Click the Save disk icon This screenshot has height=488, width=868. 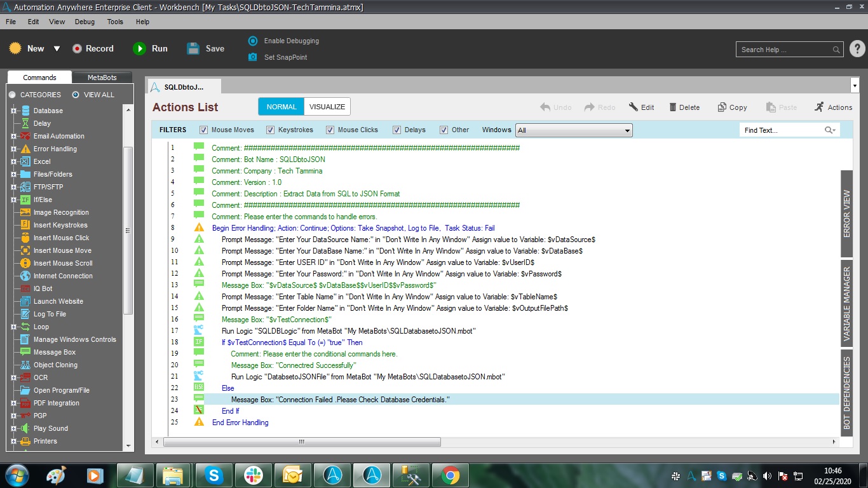(x=193, y=48)
